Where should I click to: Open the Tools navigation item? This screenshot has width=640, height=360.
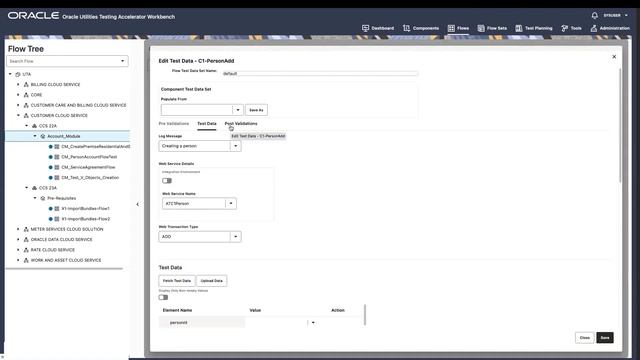(571, 28)
